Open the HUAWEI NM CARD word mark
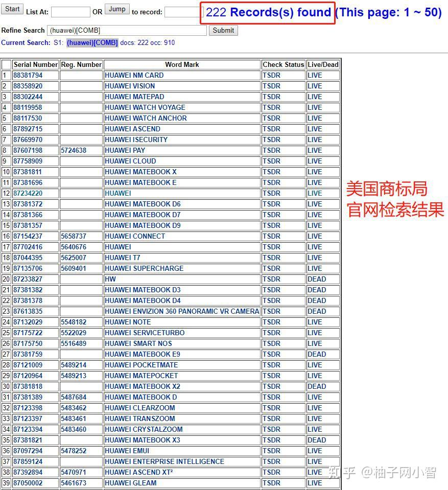448x490 pixels. 134,75
